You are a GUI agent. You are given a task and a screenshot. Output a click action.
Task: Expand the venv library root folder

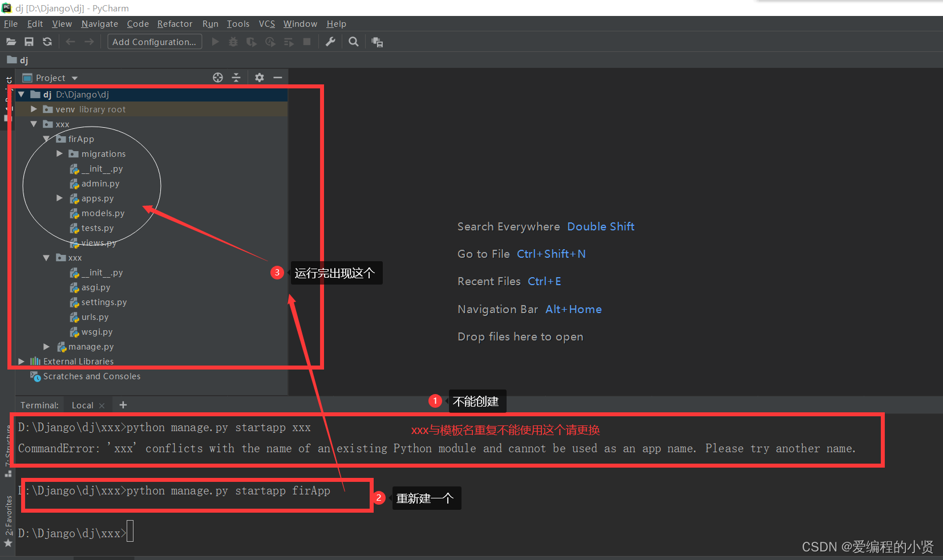(34, 109)
